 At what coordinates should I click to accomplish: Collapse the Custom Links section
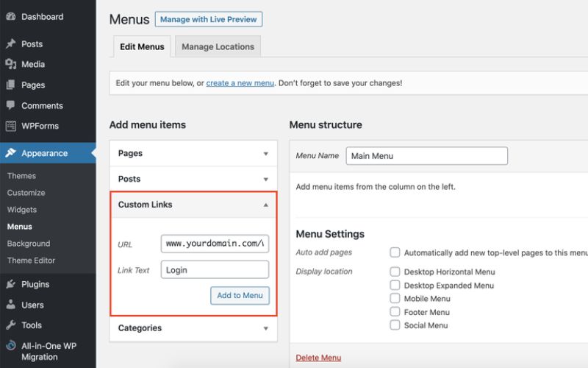tap(265, 205)
